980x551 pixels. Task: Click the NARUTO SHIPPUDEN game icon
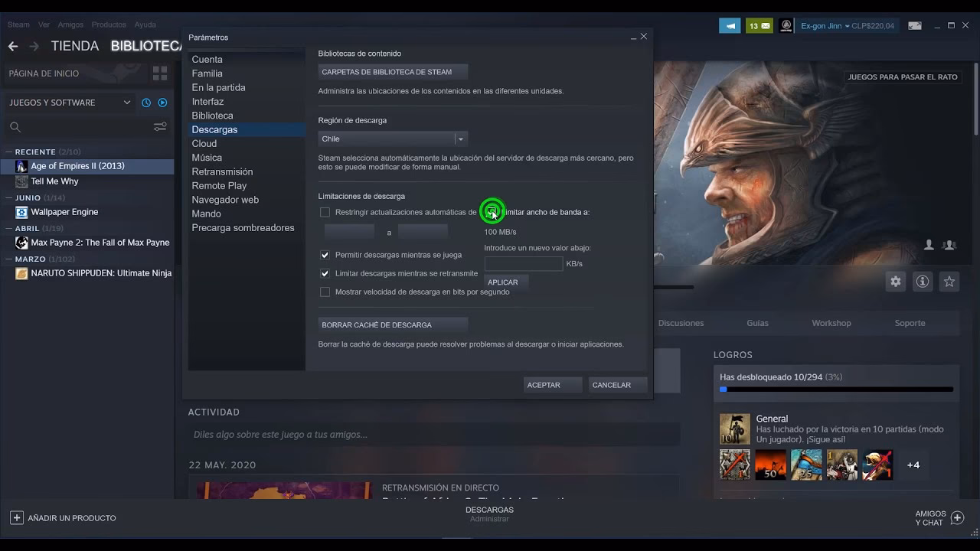coord(21,273)
